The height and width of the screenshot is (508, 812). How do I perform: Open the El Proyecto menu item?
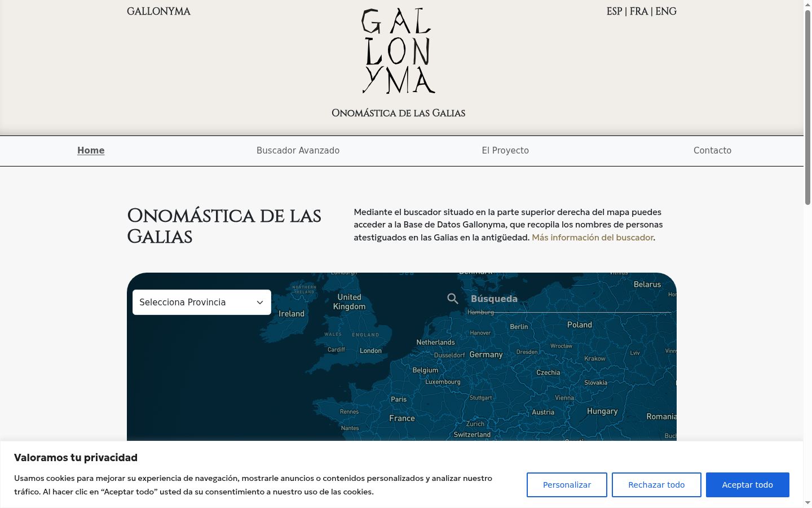[505, 151]
